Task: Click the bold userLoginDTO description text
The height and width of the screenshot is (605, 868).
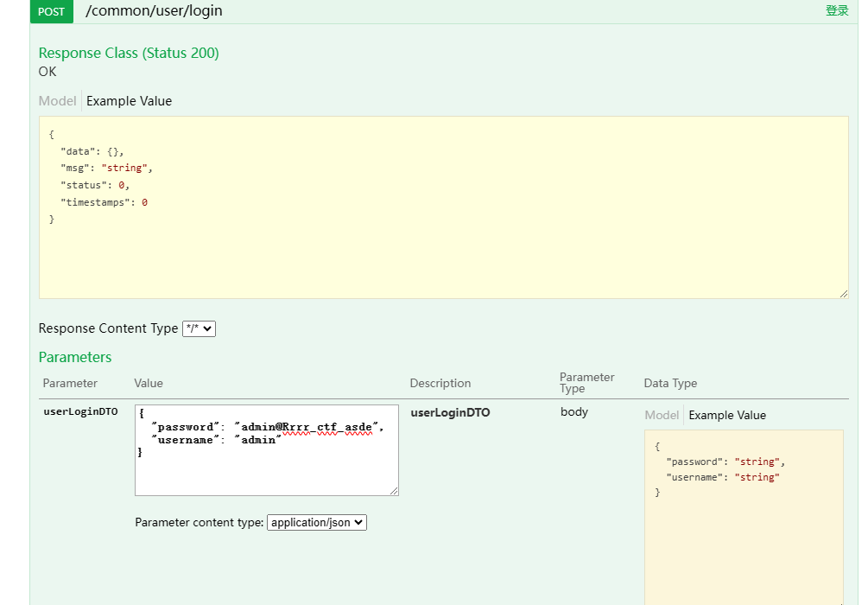Action: pyautogui.click(x=450, y=412)
